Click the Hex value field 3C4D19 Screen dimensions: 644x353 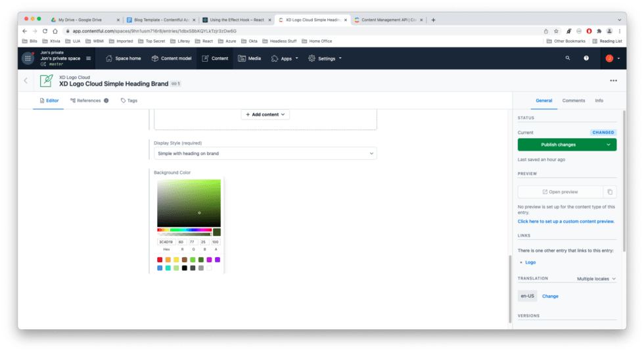[x=166, y=242]
